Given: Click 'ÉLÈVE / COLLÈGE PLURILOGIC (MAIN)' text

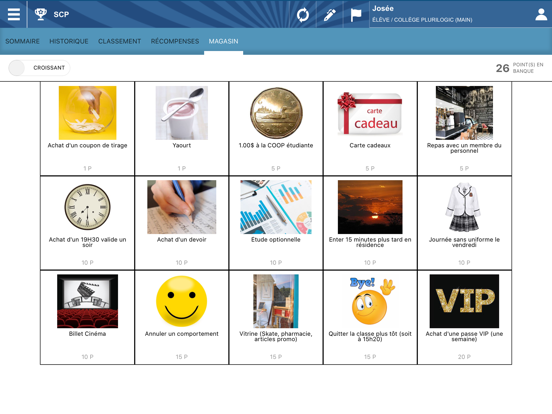Looking at the screenshot, I should click(x=422, y=20).
